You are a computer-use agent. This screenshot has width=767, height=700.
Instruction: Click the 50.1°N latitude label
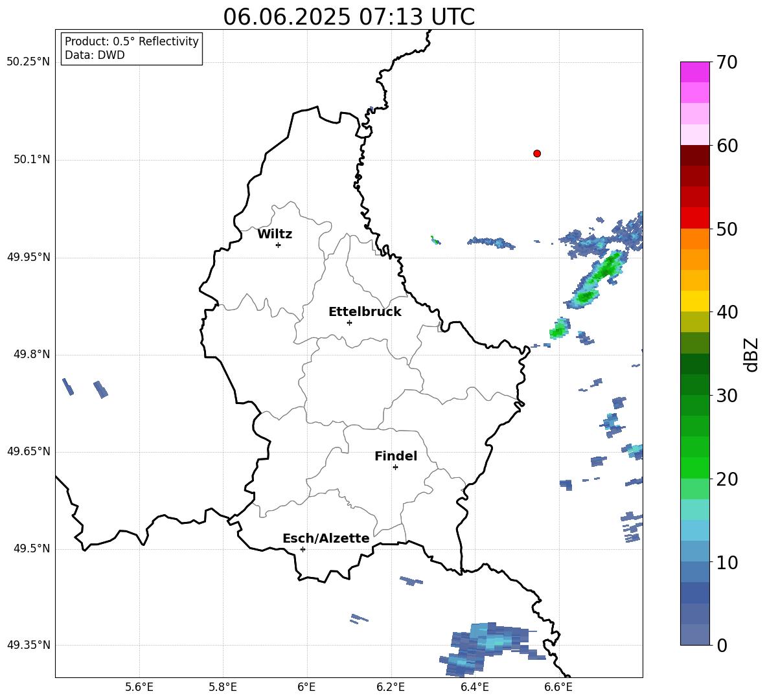32,160
